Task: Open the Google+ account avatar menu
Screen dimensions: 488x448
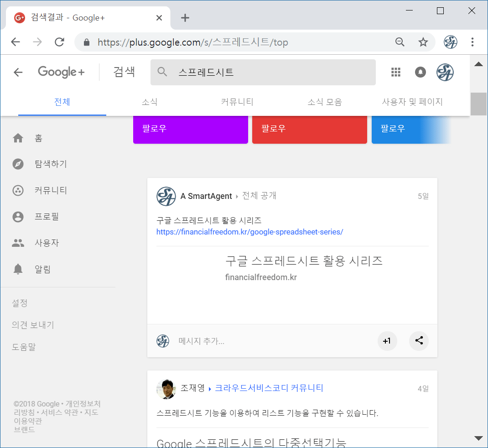Action: (445, 72)
